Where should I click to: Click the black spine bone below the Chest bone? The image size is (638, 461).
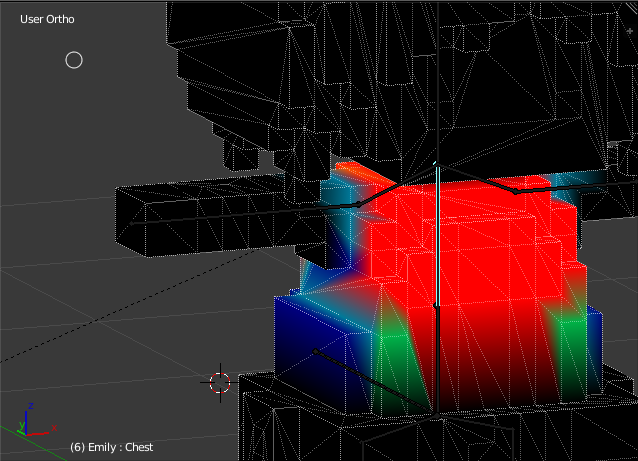pyautogui.click(x=437, y=360)
